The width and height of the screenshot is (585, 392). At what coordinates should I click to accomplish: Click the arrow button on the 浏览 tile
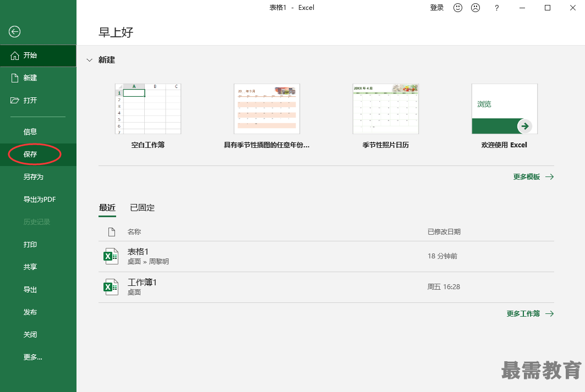pos(524,126)
